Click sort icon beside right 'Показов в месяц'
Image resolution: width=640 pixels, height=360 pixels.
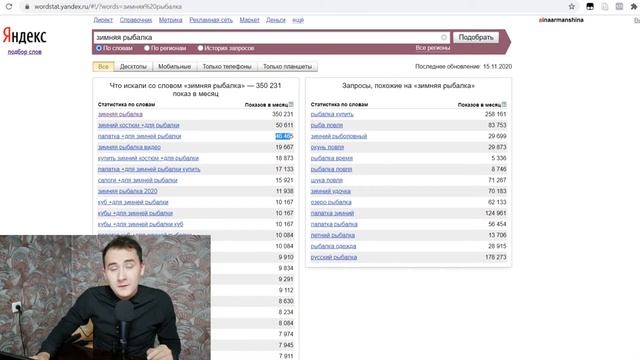(504, 104)
